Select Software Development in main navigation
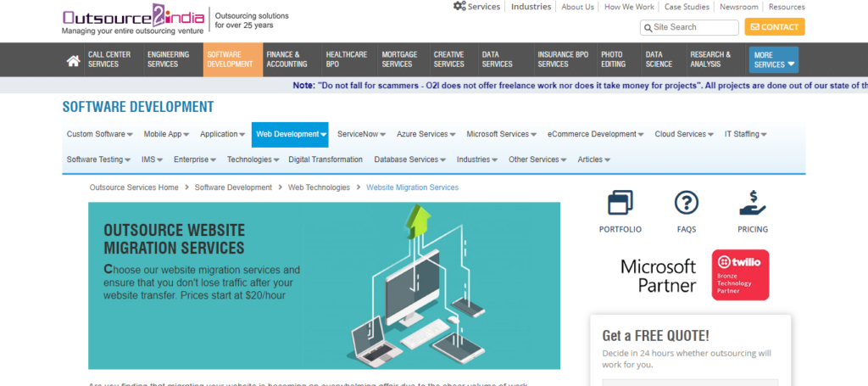This screenshot has width=868, height=386. [228, 59]
